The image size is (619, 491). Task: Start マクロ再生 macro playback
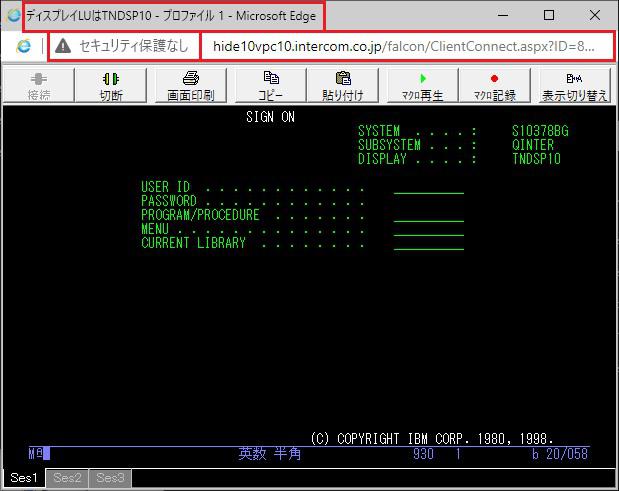422,86
